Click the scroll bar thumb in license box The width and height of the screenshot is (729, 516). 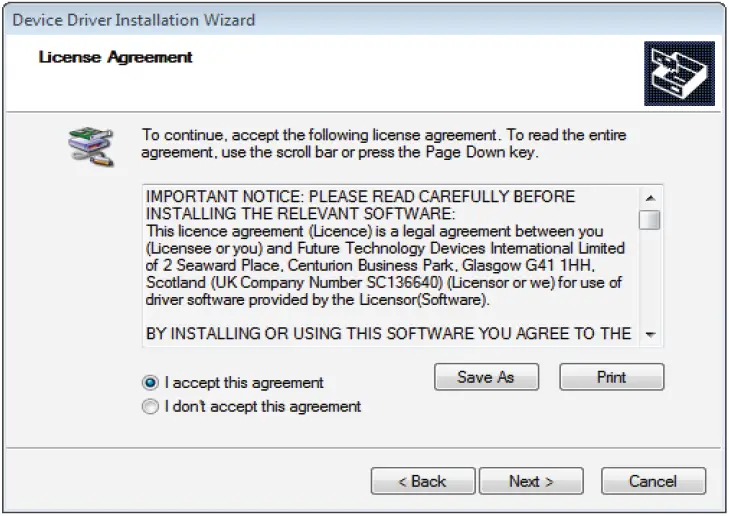(x=650, y=220)
